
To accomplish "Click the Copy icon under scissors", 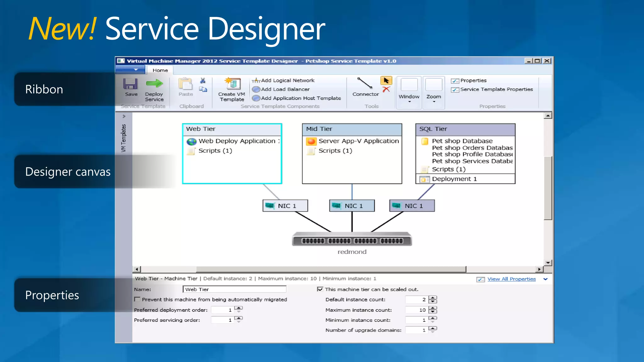I will click(203, 90).
